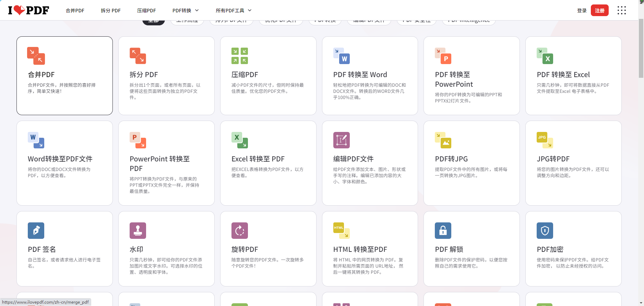Click 合并PDF in the top navigation

click(75, 11)
